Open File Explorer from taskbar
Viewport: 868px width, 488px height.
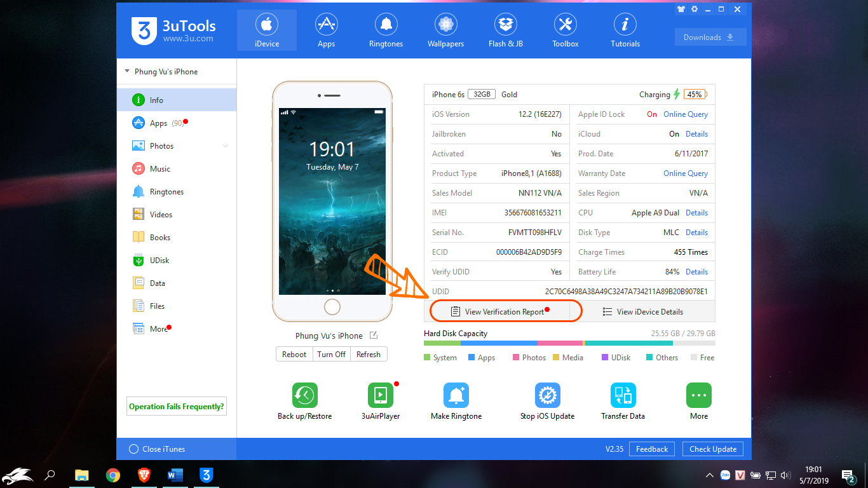(x=81, y=475)
